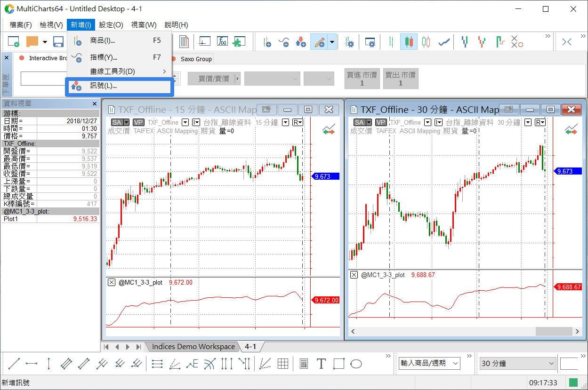Select the line chart style icon

(443, 42)
